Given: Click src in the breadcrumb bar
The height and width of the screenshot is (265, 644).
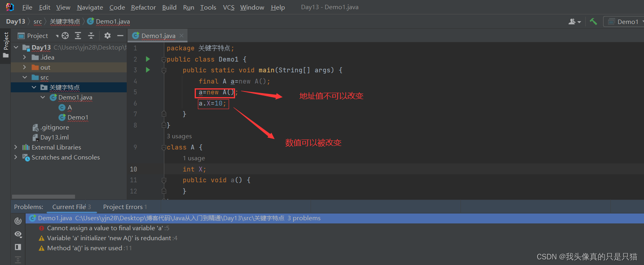Looking at the screenshot, I should pos(38,22).
